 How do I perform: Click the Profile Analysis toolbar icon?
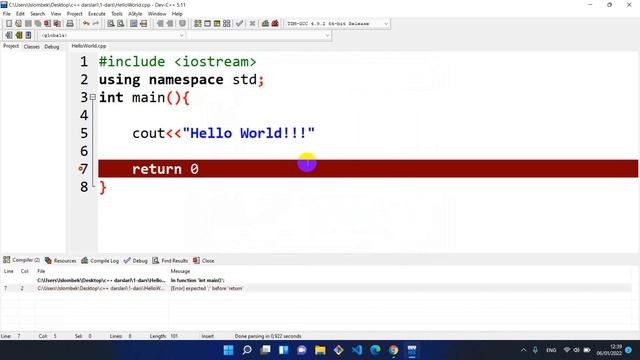(x=265, y=24)
